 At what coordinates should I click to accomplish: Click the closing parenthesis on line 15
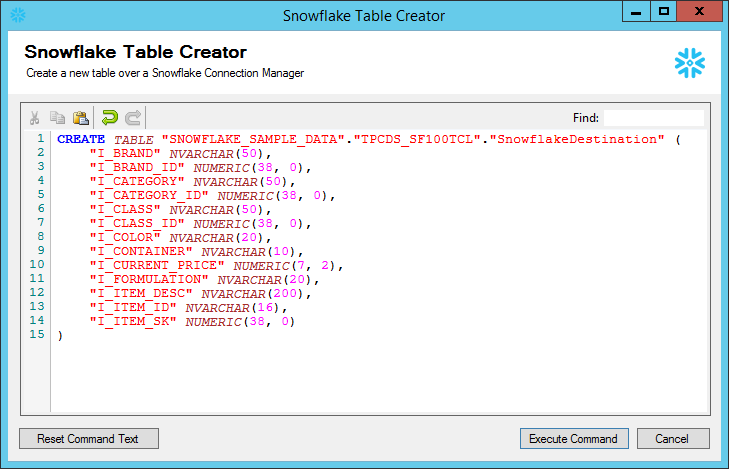click(x=60, y=336)
